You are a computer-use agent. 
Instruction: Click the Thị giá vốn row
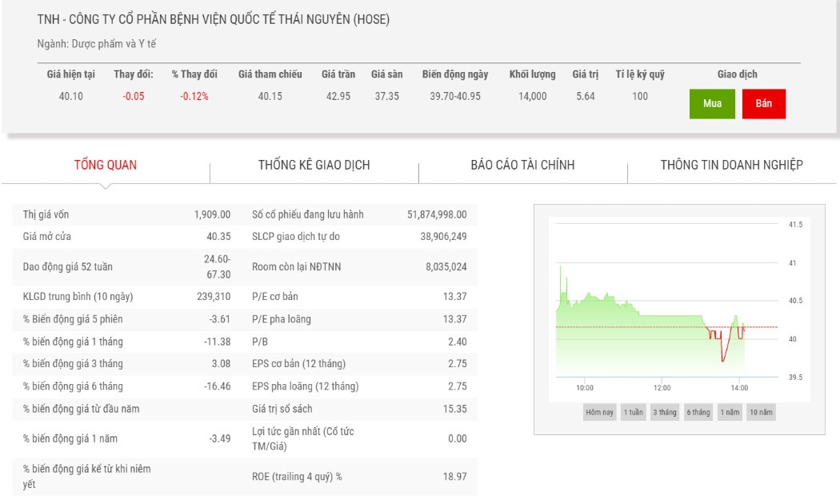(127, 214)
